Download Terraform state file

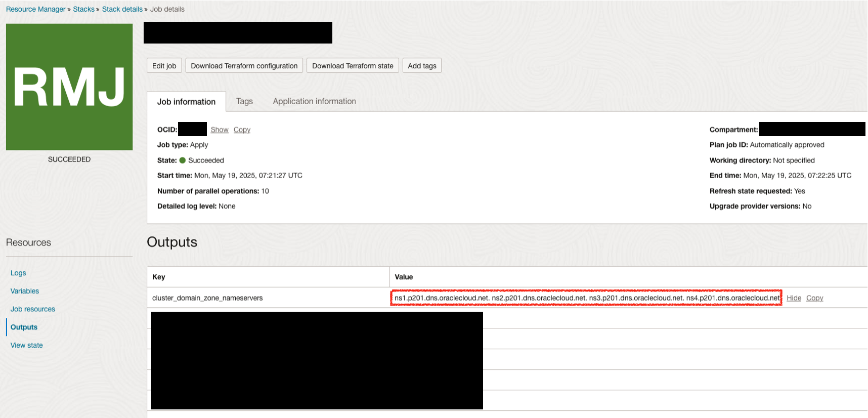tap(353, 66)
